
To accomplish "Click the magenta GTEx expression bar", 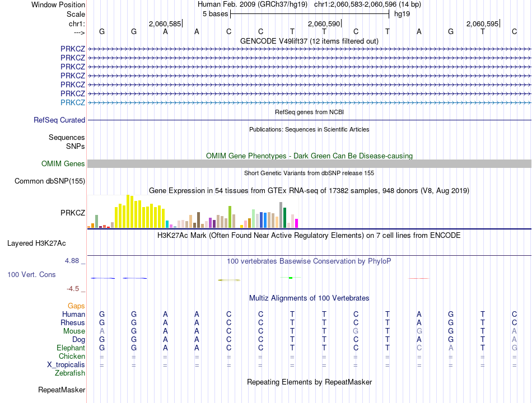I will click(297, 223).
